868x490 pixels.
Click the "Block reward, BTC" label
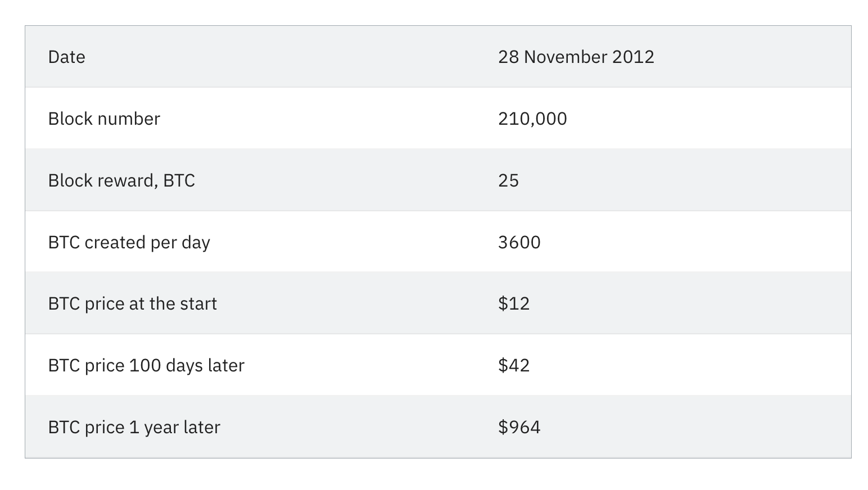[121, 180]
